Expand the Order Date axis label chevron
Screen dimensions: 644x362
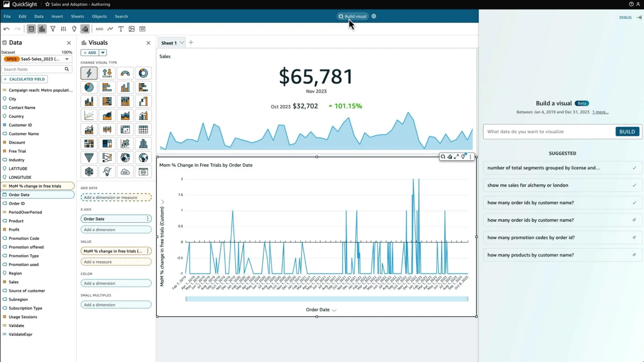tap(334, 310)
